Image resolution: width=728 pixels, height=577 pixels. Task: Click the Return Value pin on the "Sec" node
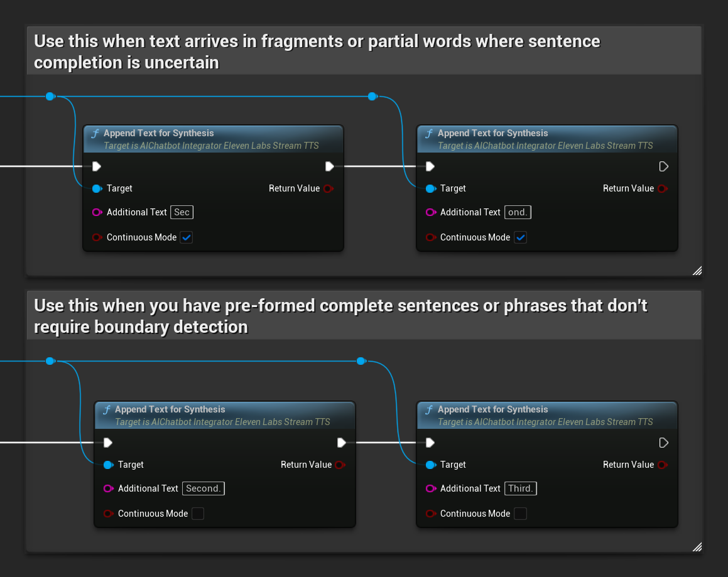[329, 188]
